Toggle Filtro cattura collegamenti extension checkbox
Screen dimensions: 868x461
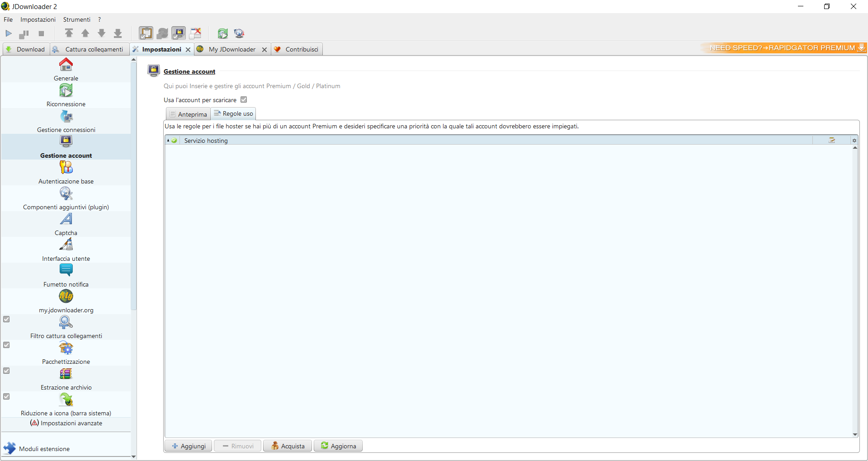(6, 319)
